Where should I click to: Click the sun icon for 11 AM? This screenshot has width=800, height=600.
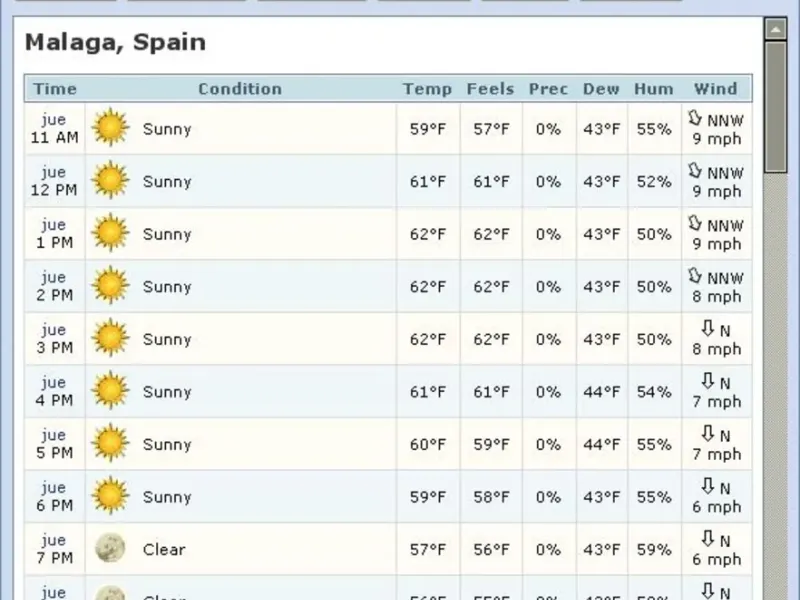110,129
